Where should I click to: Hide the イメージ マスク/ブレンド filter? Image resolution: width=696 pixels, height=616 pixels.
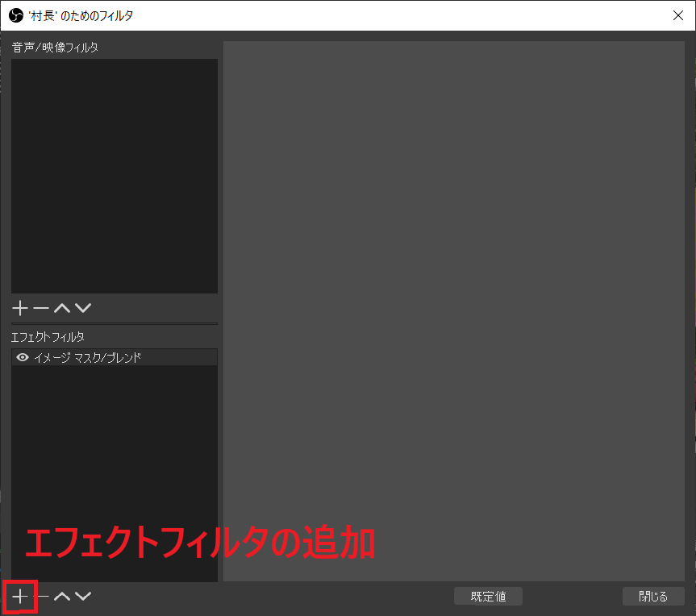[23, 357]
